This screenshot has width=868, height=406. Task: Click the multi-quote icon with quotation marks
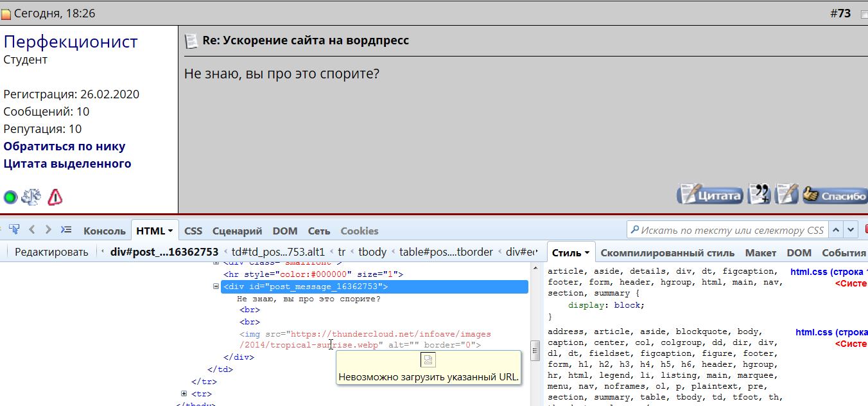[759, 194]
